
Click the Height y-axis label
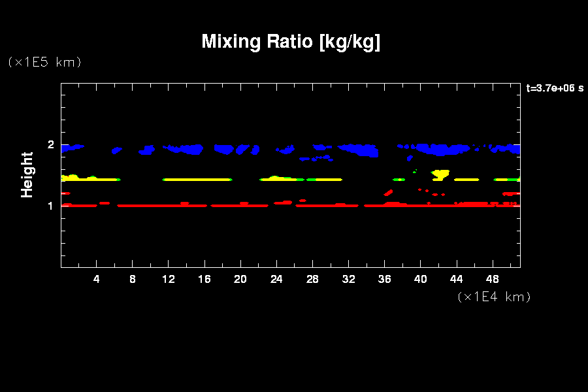pyautogui.click(x=27, y=174)
